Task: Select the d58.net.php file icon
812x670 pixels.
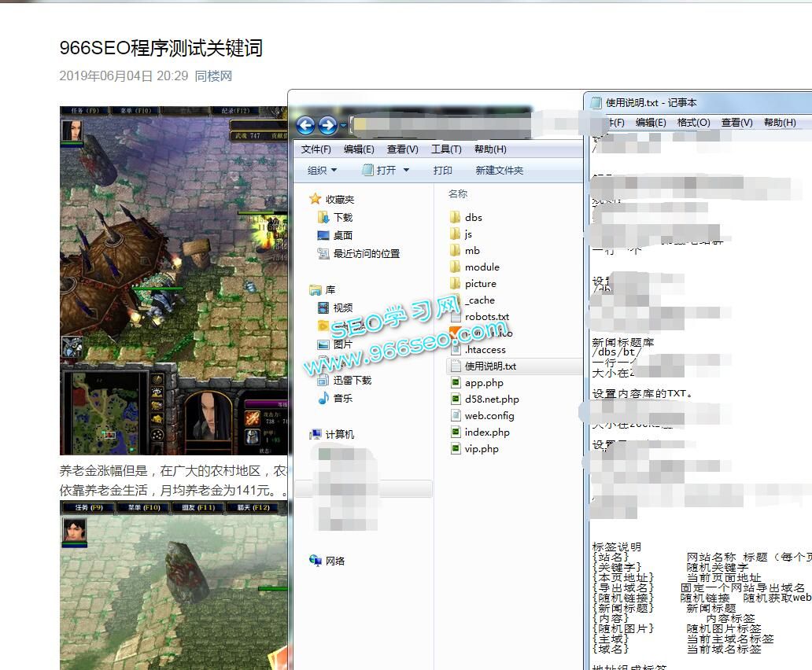Action: [x=456, y=399]
